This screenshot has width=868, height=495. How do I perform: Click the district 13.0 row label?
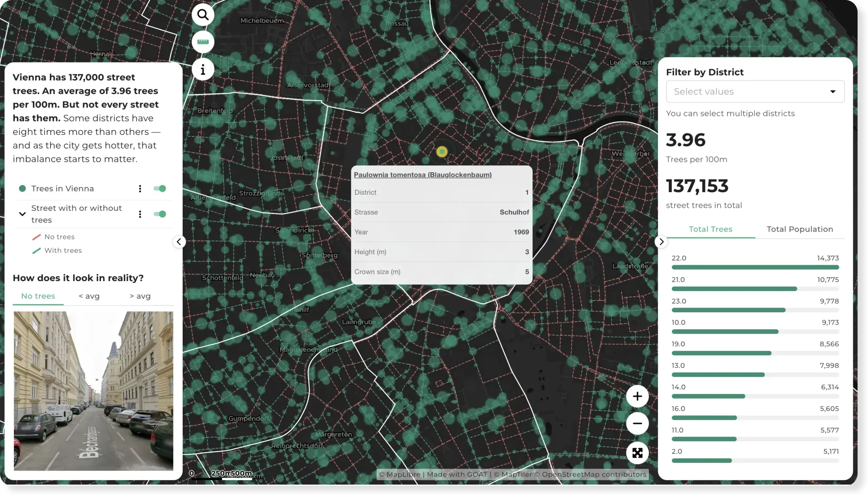[x=678, y=365]
